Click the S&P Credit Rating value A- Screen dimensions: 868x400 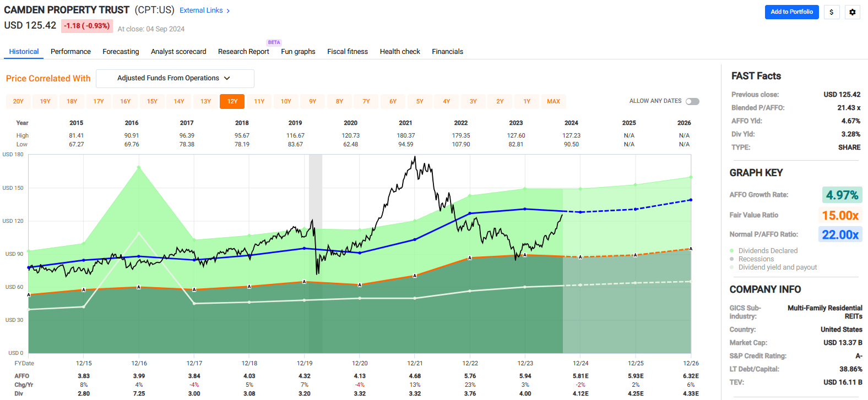click(x=859, y=356)
